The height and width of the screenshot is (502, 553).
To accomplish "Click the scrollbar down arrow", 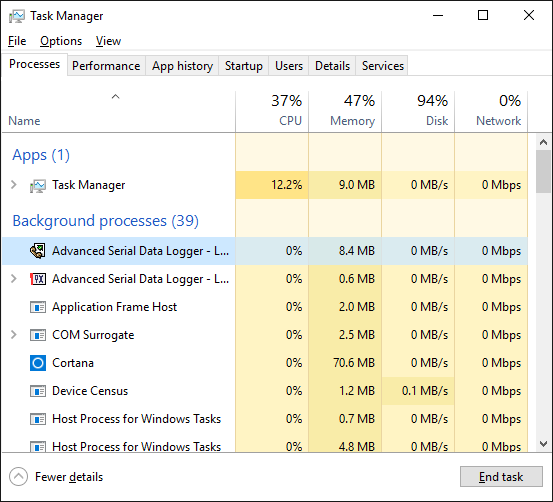I will 543,444.
